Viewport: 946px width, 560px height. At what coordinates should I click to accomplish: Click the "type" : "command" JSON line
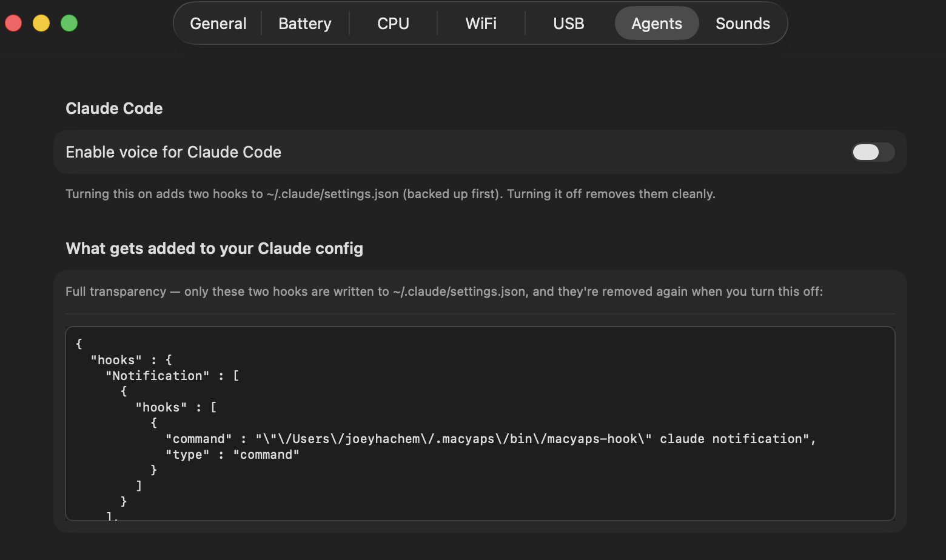tap(232, 455)
